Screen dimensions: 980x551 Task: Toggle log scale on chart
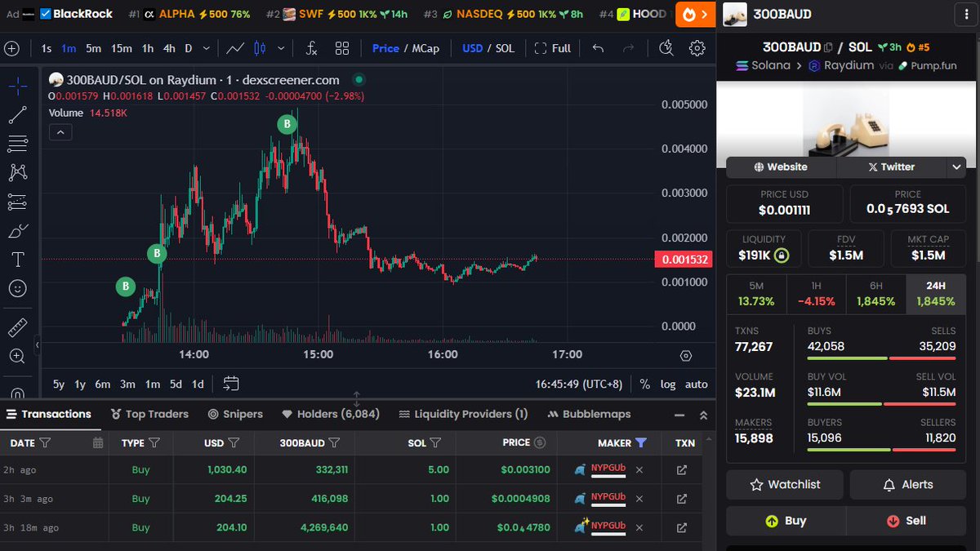coord(668,384)
